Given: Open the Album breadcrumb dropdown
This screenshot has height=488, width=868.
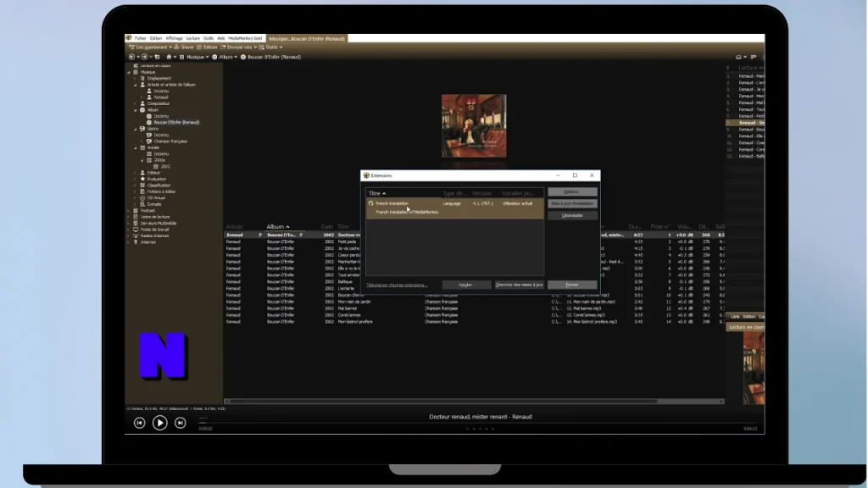Looking at the screenshot, I should point(236,57).
